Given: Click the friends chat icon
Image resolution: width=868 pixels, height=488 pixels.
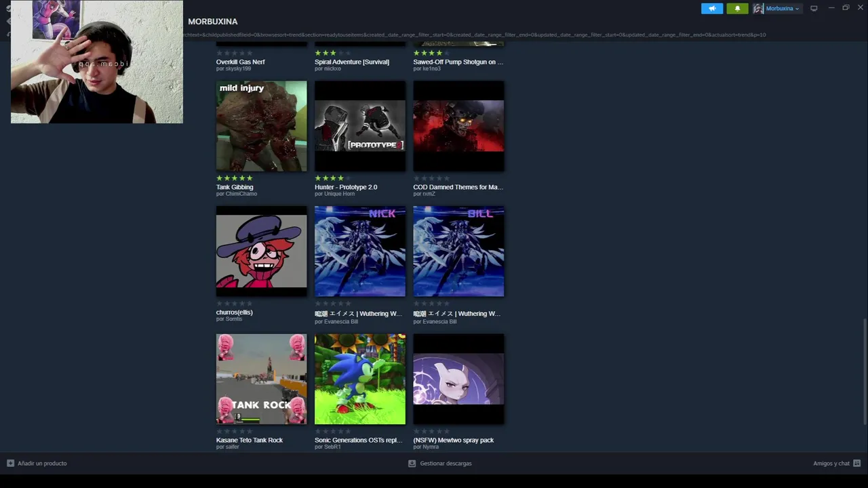Looking at the screenshot, I should 857,464.
